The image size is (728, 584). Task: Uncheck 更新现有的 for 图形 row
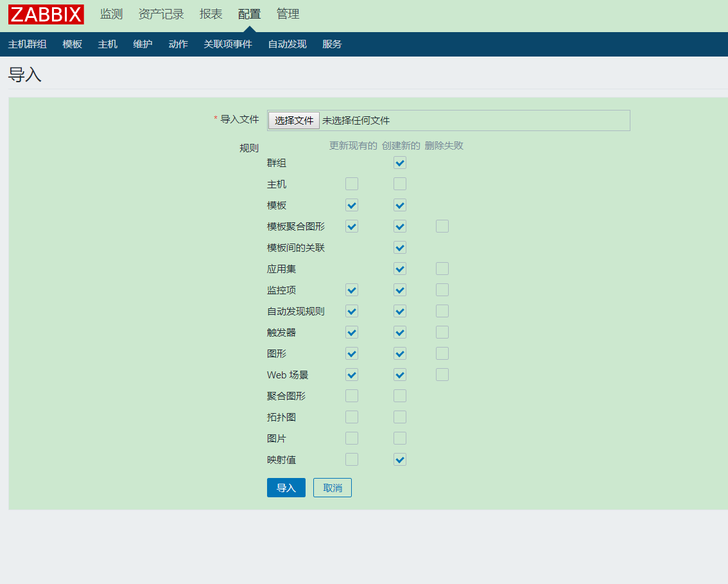(x=352, y=353)
